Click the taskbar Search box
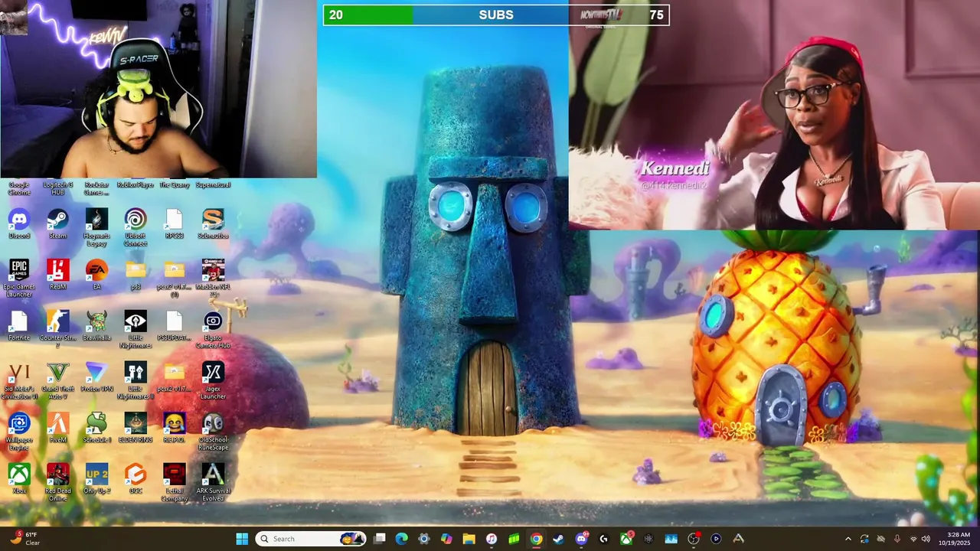This screenshot has height=551, width=980. coord(310,539)
